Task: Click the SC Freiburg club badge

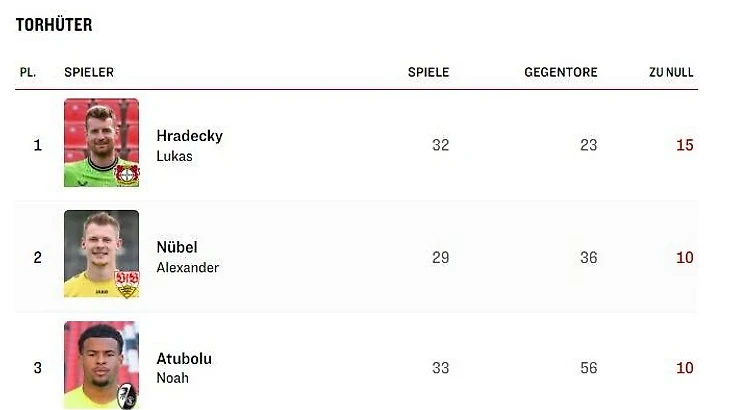Action: 129,396
